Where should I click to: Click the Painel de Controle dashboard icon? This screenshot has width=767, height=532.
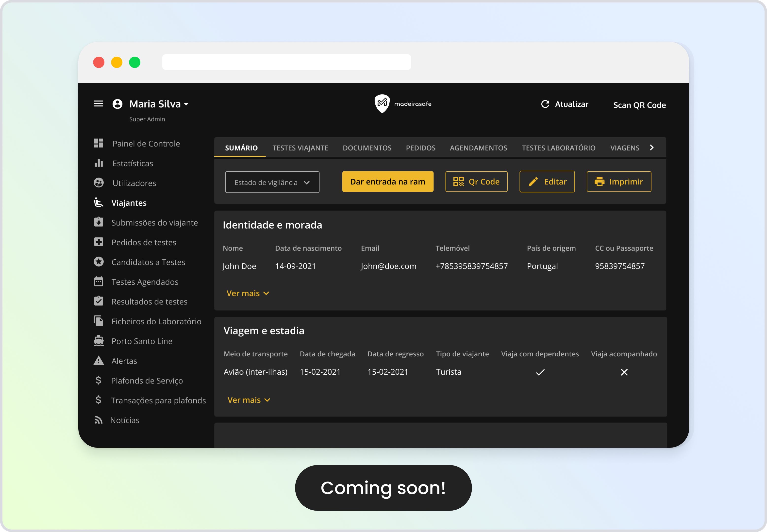(99, 143)
